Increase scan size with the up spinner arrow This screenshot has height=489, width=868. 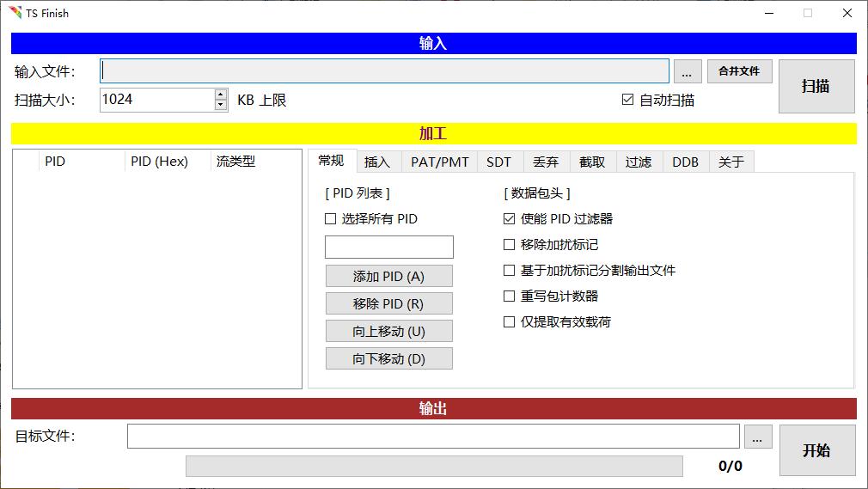click(x=221, y=95)
